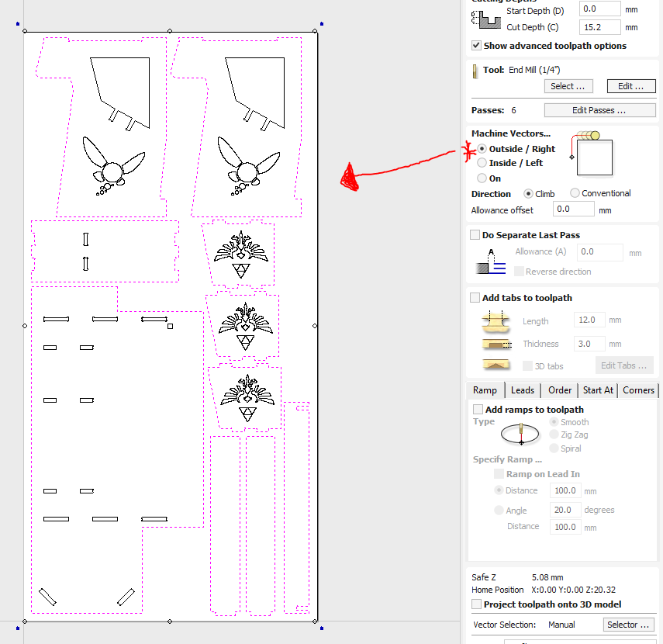Image resolution: width=663 pixels, height=644 pixels.
Task: Open the Start At tab
Action: click(598, 390)
